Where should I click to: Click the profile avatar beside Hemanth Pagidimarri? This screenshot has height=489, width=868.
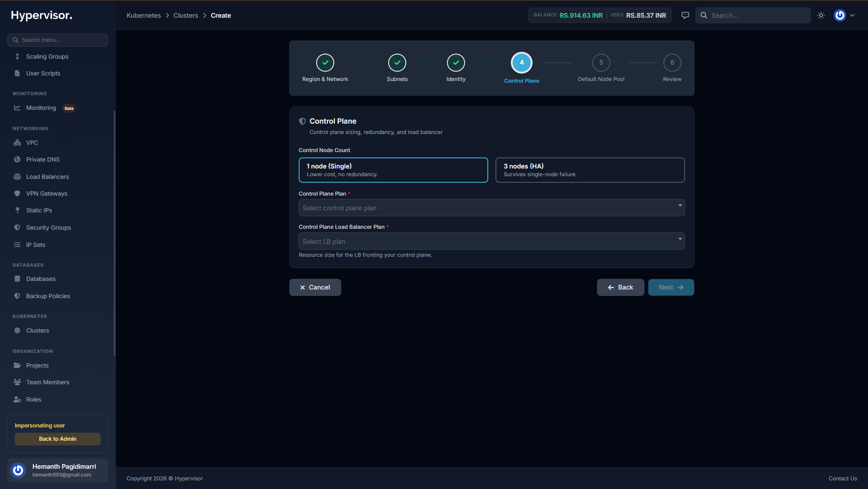pos(18,470)
